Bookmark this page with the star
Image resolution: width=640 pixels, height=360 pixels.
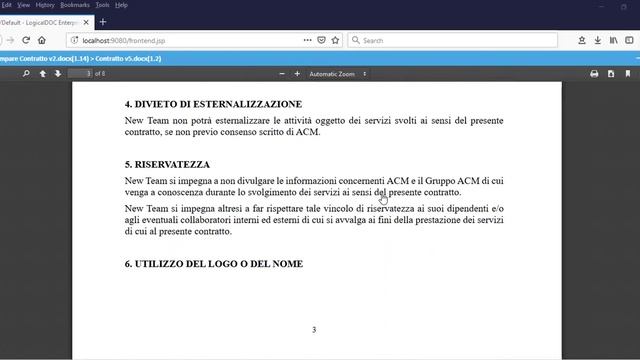pyautogui.click(x=336, y=40)
